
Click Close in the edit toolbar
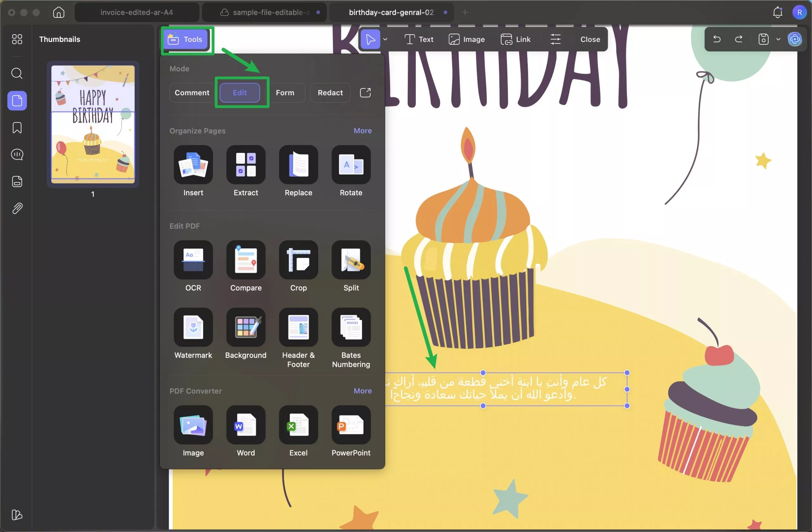pyautogui.click(x=590, y=39)
